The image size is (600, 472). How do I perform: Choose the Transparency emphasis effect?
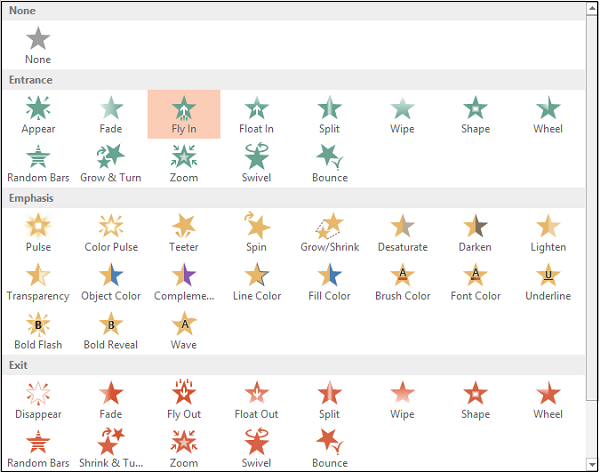pyautogui.click(x=38, y=282)
